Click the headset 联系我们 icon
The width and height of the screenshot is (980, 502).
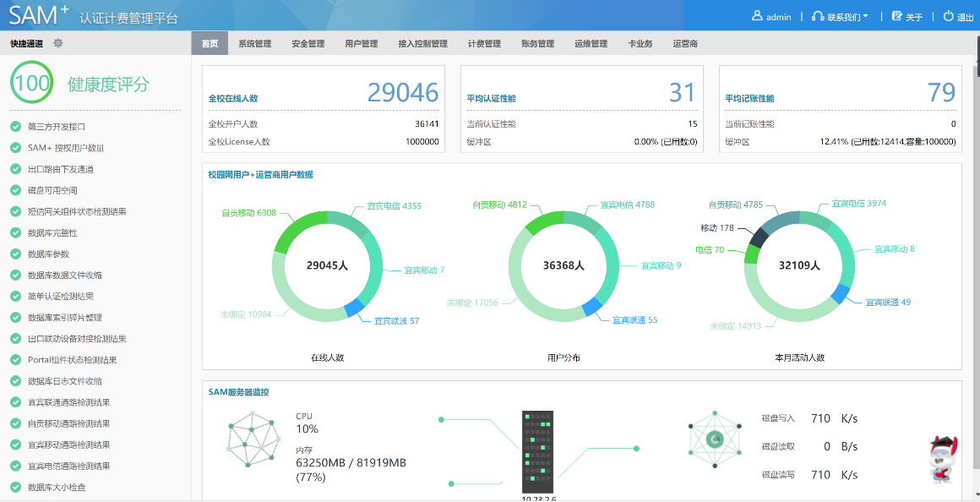click(x=817, y=16)
